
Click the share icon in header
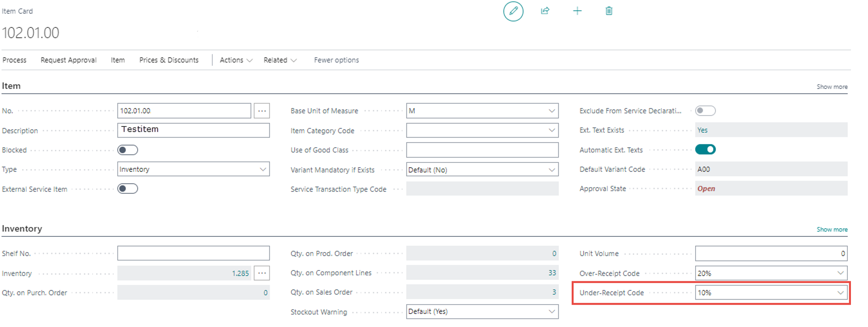pos(545,11)
